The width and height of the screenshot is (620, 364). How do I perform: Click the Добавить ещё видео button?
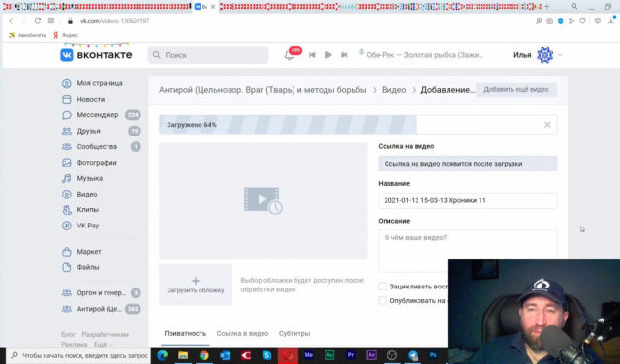(516, 89)
